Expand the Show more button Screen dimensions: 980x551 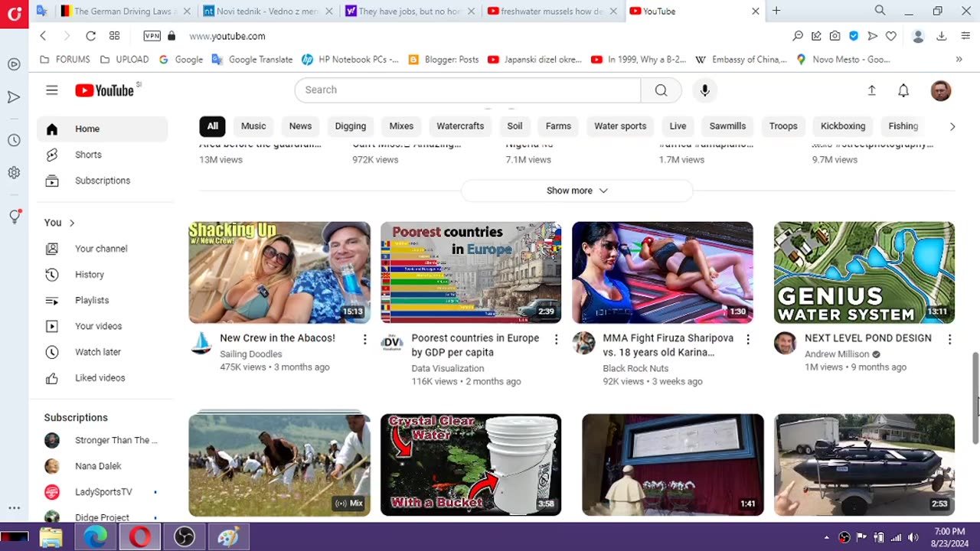(577, 191)
